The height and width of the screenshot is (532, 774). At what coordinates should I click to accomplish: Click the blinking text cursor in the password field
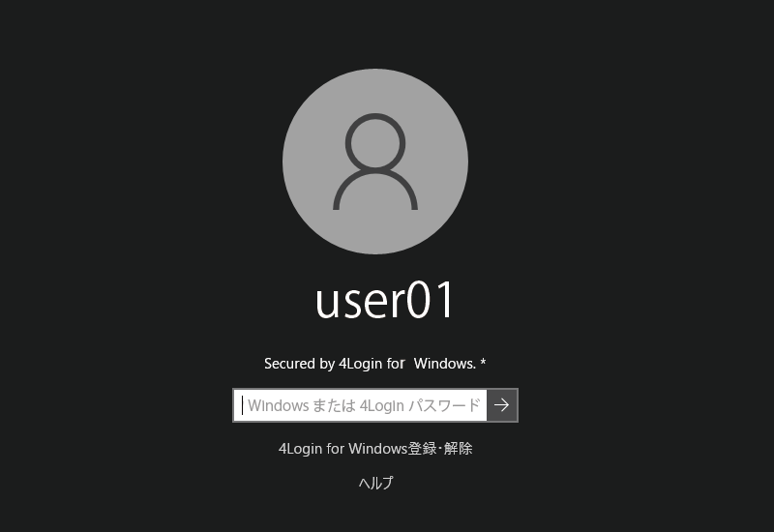pos(243,405)
